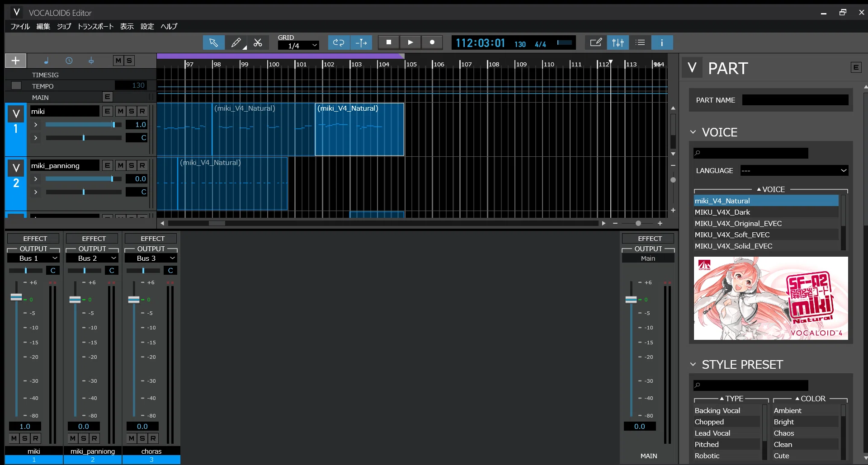Viewport: 868px width, 465px height.
Task: Select the pencil draw tool
Action: pos(236,42)
